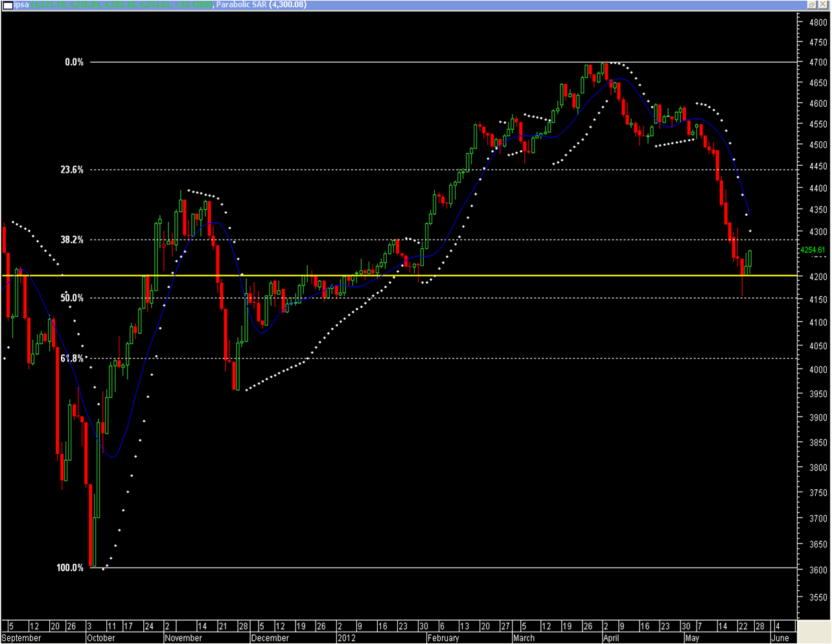
Task: Select the 61.8% Fibonacci retracement label
Action: (x=73, y=358)
